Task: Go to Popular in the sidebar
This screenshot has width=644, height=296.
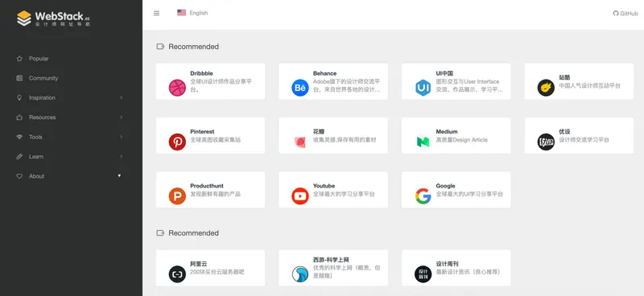Action: [39, 59]
